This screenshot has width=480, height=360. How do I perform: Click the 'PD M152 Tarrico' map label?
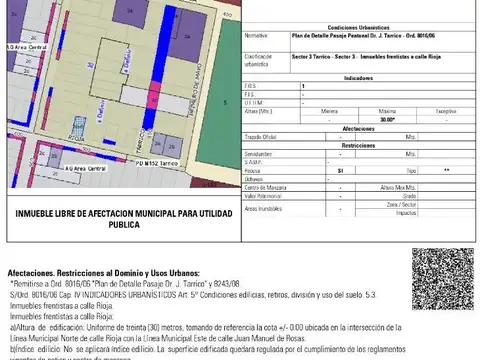pos(157,163)
